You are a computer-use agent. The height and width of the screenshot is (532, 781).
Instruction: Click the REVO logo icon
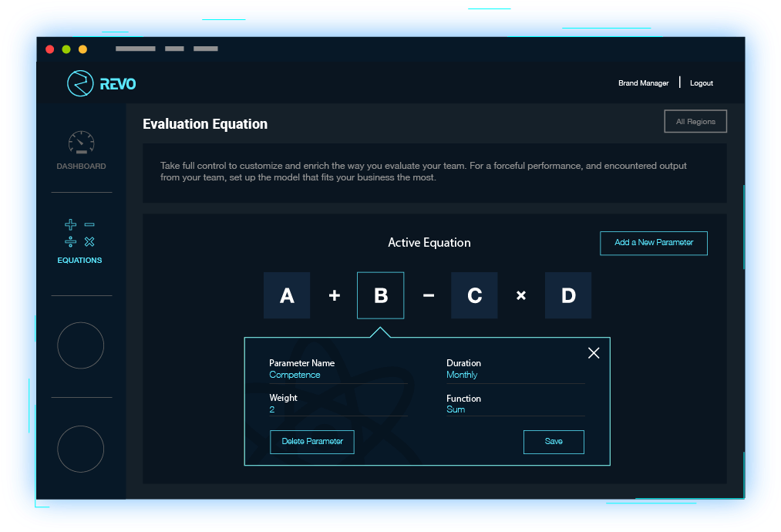click(x=80, y=83)
